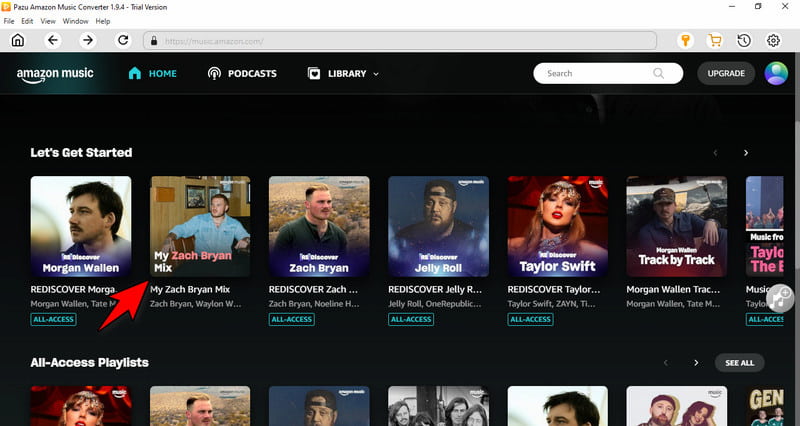Open the user profile avatar

pyautogui.click(x=776, y=73)
